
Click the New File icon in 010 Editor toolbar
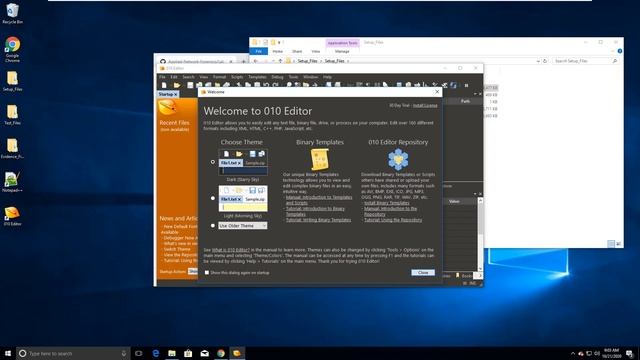coord(164,85)
